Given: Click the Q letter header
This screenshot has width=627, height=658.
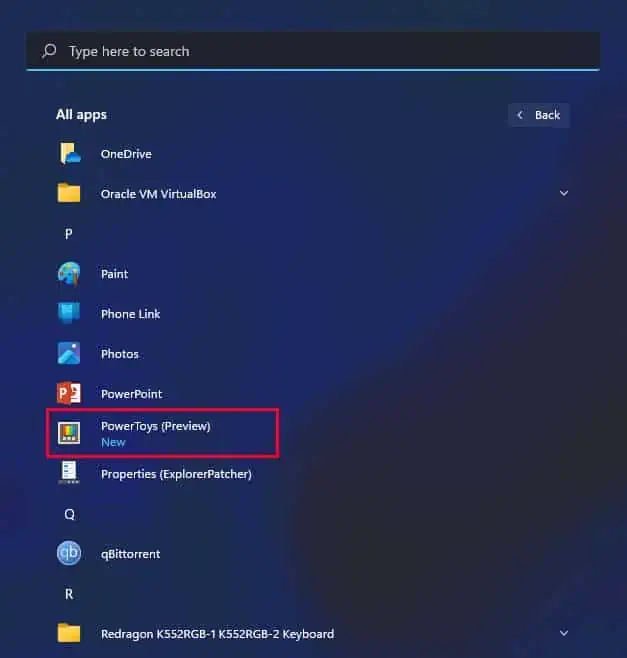Looking at the screenshot, I should (69, 514).
